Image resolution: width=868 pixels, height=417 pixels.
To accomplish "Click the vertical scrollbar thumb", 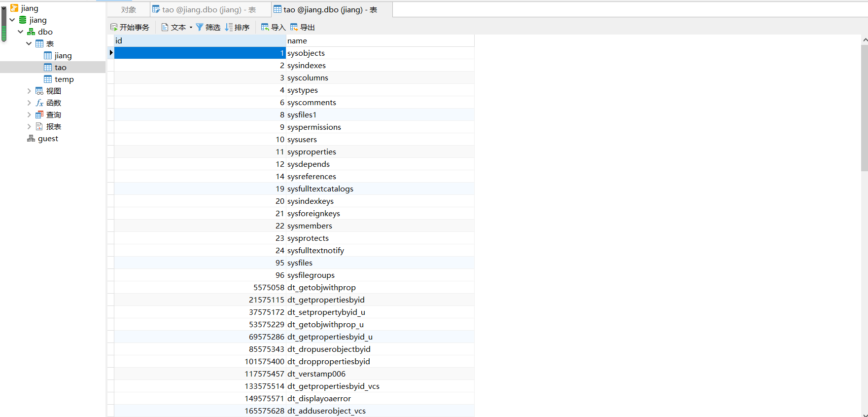I will click(865, 109).
